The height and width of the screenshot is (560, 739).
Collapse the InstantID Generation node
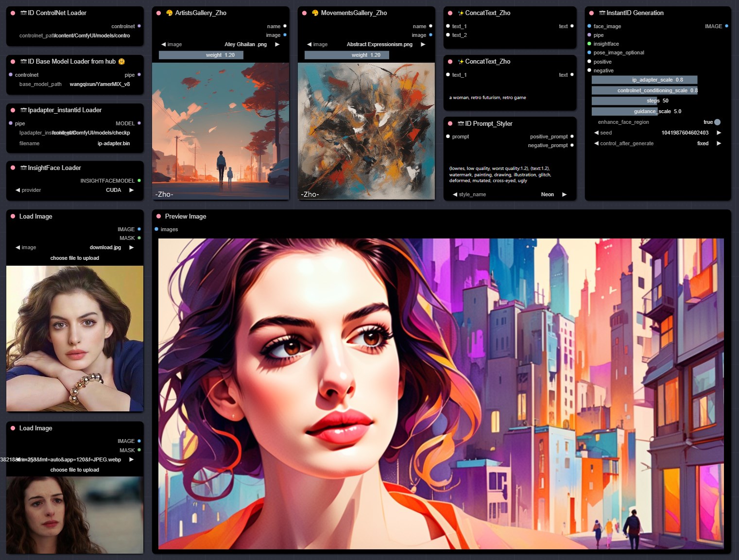[x=591, y=13]
